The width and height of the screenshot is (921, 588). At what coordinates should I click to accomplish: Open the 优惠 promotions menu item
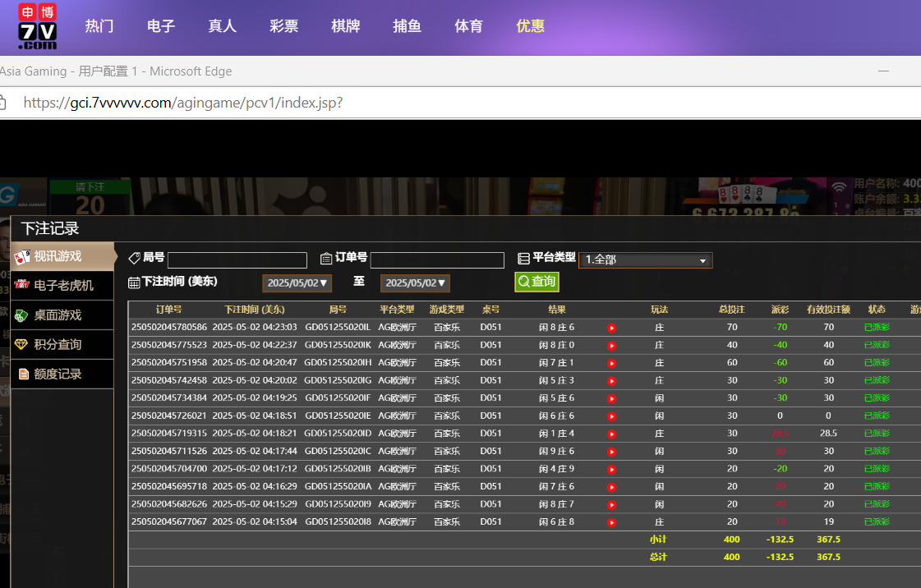530,26
